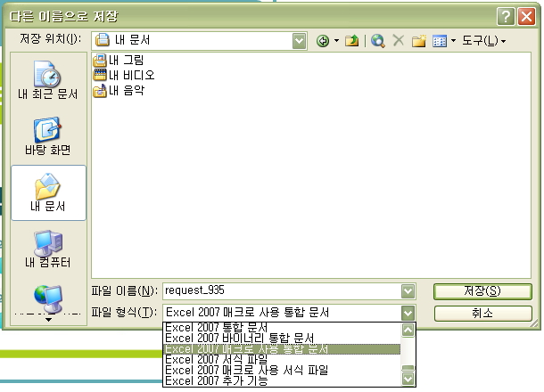Select network places icon in places bar
The height and width of the screenshot is (392, 544).
[48, 298]
